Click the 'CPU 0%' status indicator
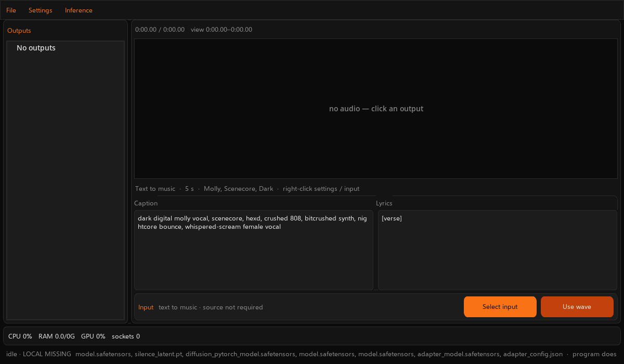Image resolution: width=624 pixels, height=364 pixels. [x=20, y=336]
